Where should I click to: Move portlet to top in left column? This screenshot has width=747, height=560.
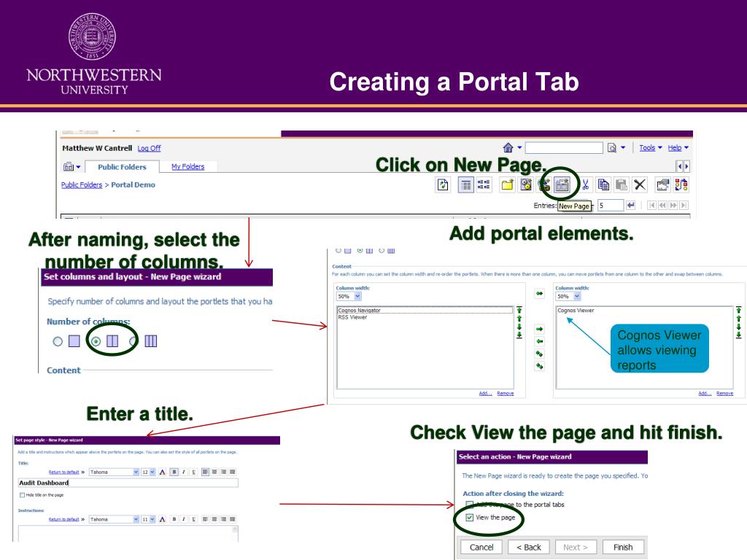coord(519,310)
